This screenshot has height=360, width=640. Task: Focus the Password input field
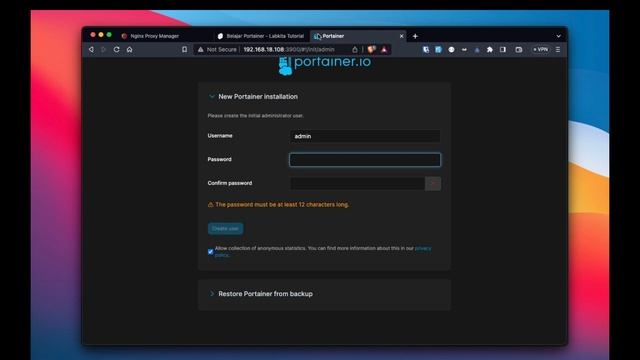365,160
